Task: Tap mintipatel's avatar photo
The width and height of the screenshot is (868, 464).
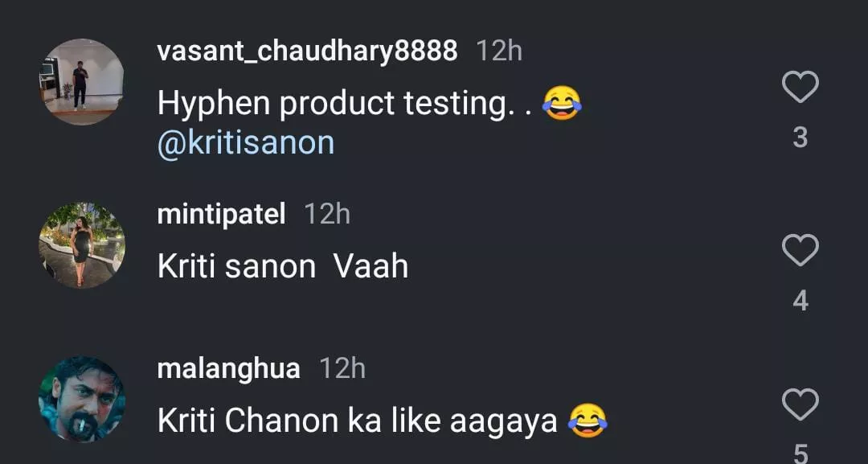Action: 82,244
